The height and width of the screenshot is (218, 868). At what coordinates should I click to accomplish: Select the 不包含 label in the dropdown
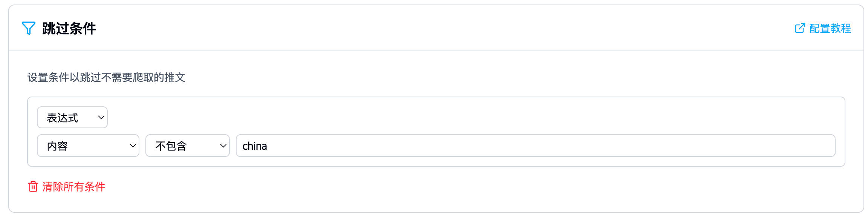[171, 146]
